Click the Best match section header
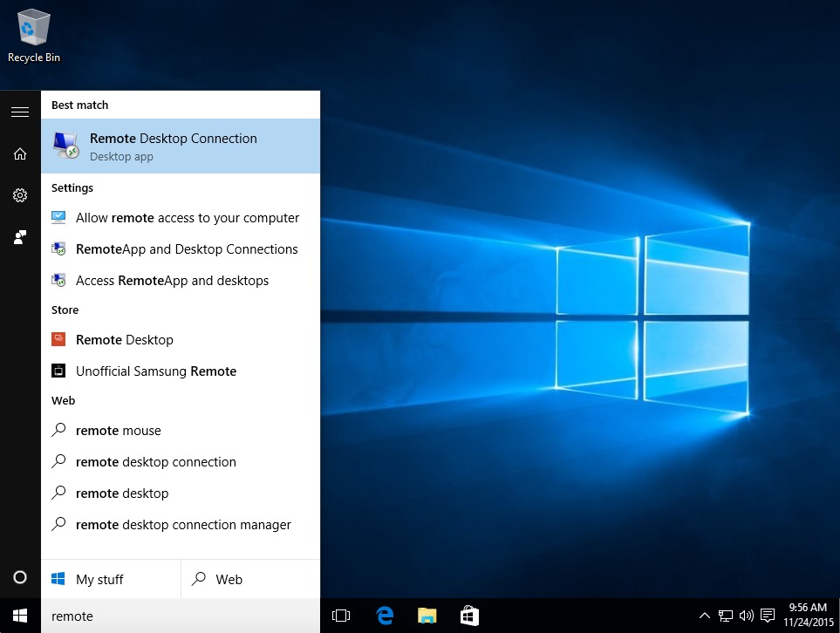Image resolution: width=840 pixels, height=633 pixels. point(80,105)
